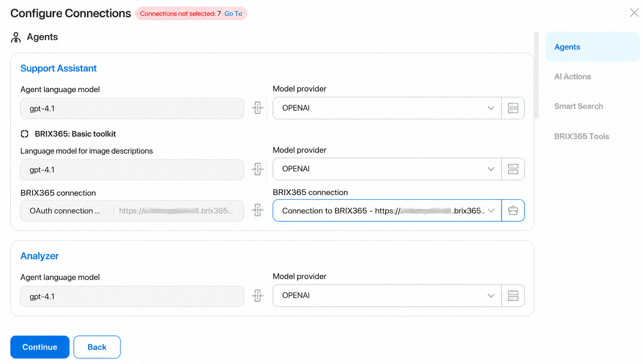Click mapping icon beside image descriptions model

coord(258,169)
